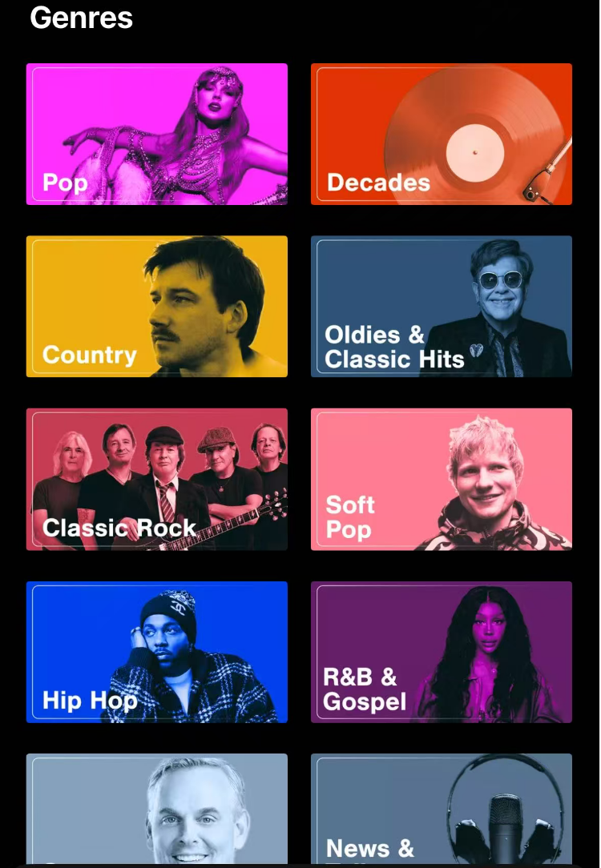
Task: Choose the Classic Rock genre card
Action: [x=157, y=480]
